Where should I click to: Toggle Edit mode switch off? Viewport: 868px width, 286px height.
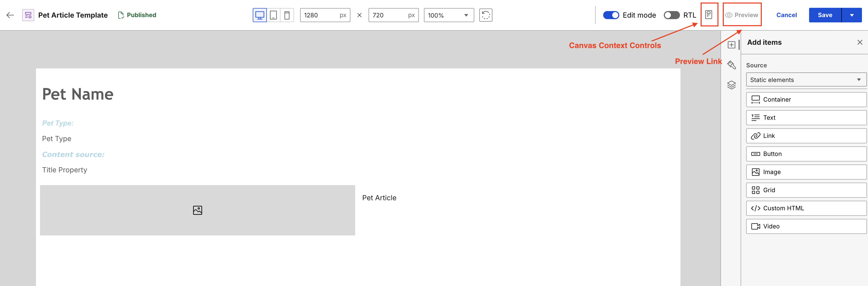tap(611, 15)
